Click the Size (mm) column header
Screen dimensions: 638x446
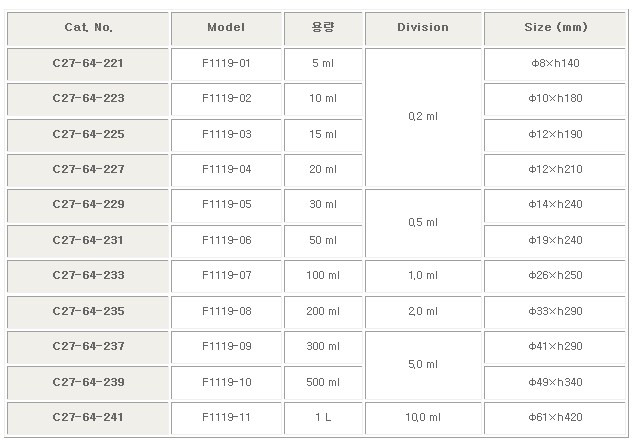pos(555,28)
